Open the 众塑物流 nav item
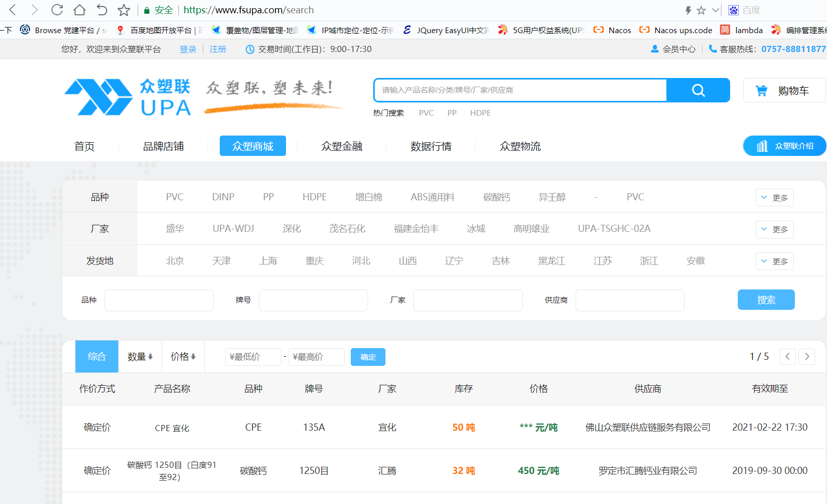This screenshot has width=827, height=504. pos(520,146)
